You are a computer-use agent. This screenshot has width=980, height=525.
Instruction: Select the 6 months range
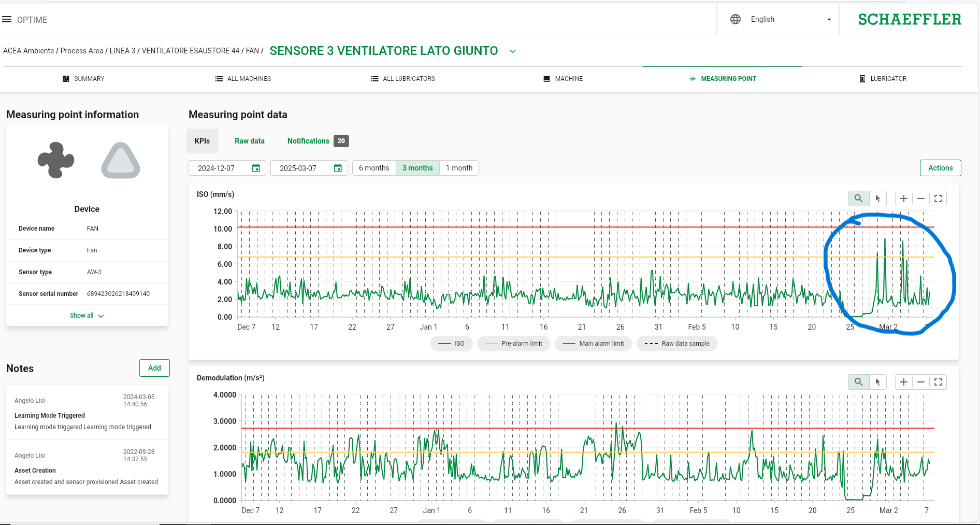coord(374,168)
